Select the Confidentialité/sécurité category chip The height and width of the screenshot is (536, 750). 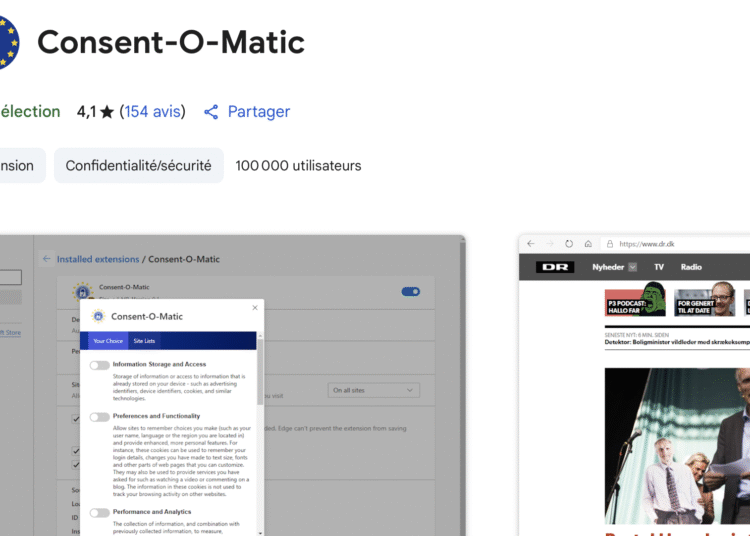(x=138, y=165)
